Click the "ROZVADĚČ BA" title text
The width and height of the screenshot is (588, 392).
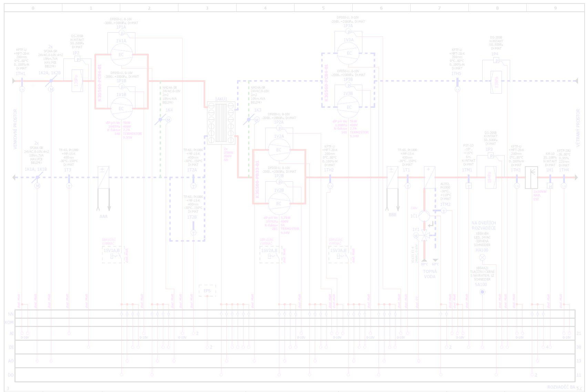[561, 387]
